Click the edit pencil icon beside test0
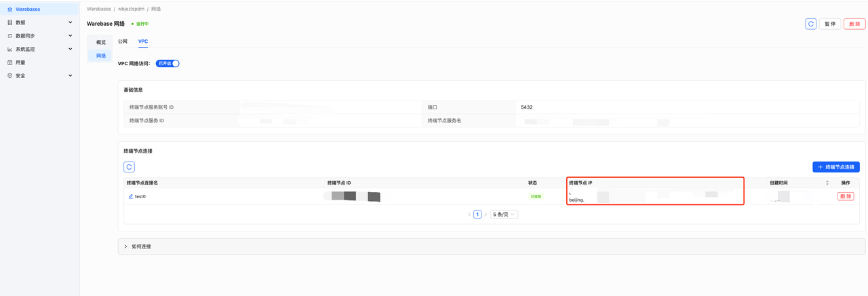 pos(131,196)
